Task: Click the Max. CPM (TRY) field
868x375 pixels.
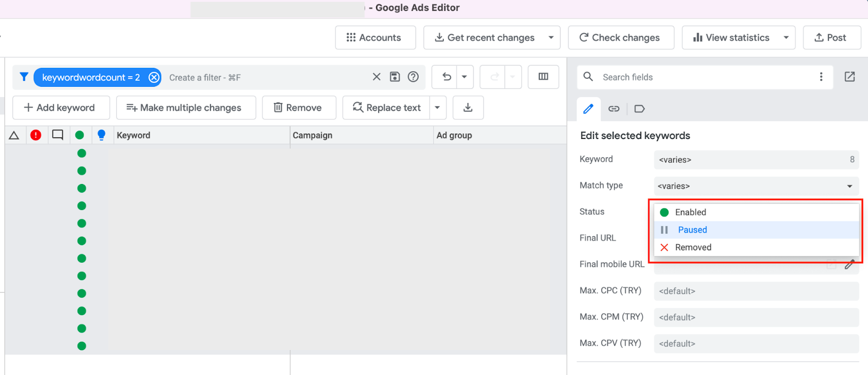Action: tap(756, 317)
